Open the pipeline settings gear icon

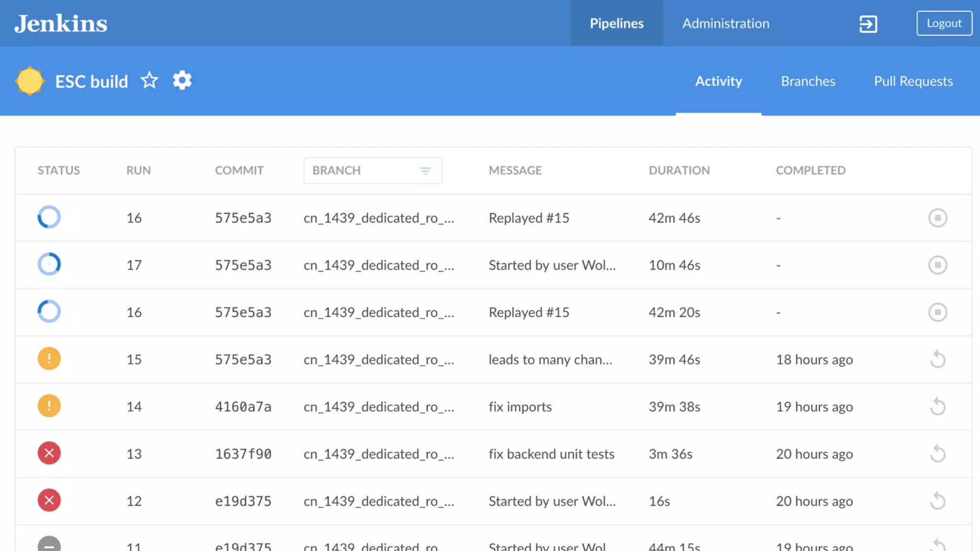pyautogui.click(x=182, y=80)
